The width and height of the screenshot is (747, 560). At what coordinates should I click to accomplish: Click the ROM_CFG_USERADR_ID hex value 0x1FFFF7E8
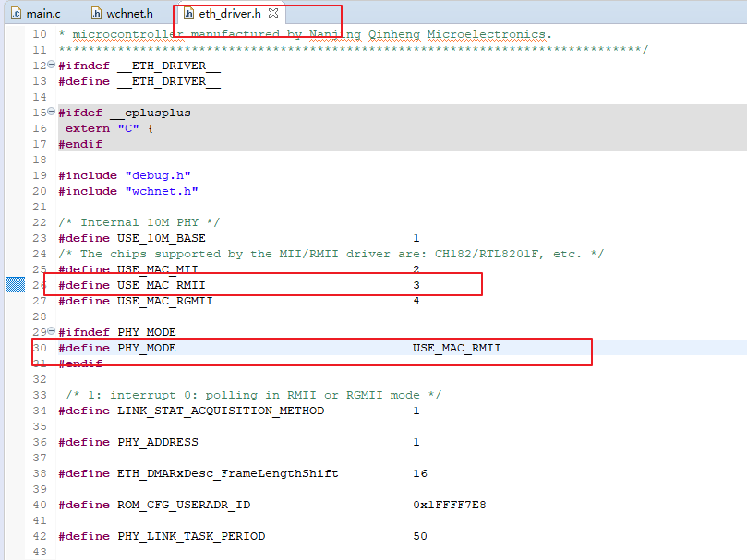450,505
